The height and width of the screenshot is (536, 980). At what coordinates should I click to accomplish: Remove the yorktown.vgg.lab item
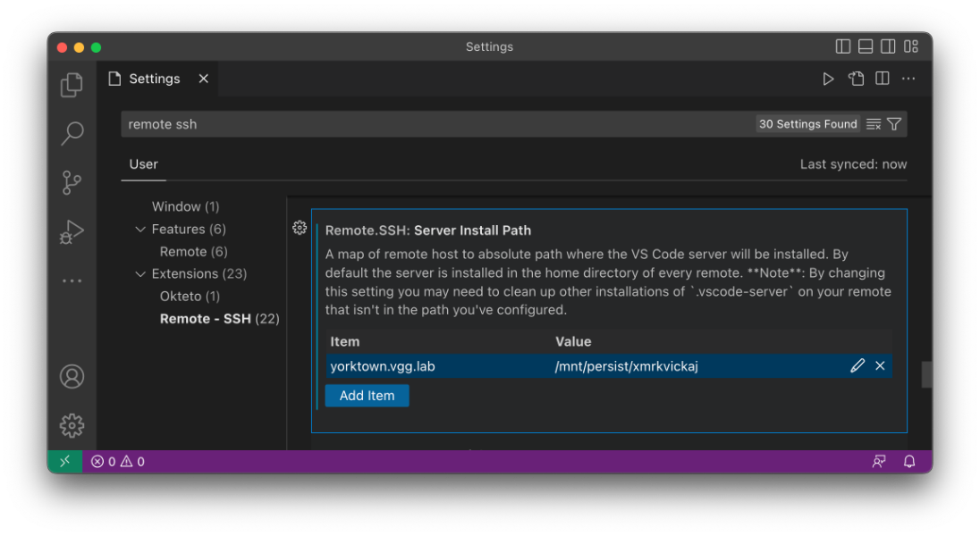(880, 366)
